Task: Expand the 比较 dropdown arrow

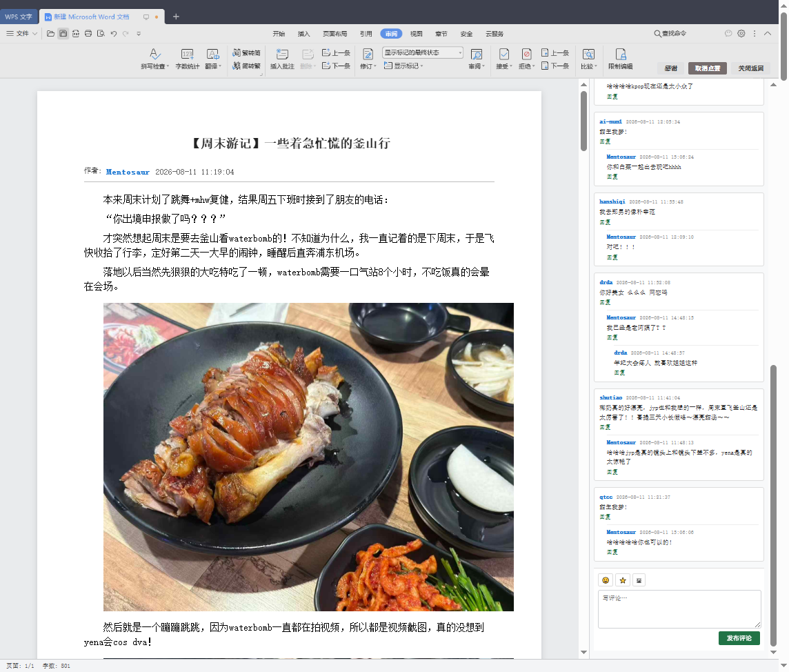Action: [596, 66]
